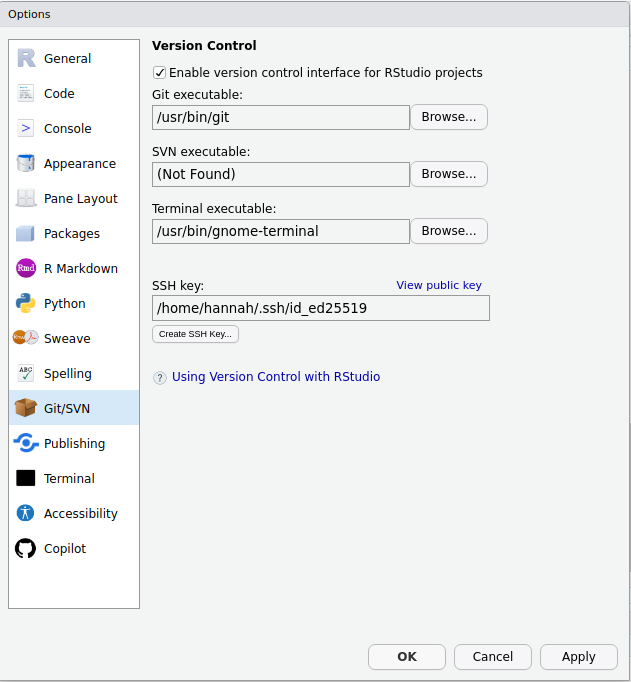The height and width of the screenshot is (682, 631).
Task: Disable version control interface checkbox
Action: click(160, 73)
